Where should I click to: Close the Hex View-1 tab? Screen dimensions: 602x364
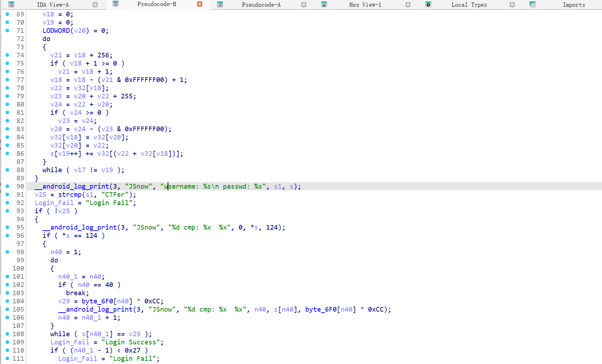[408, 5]
